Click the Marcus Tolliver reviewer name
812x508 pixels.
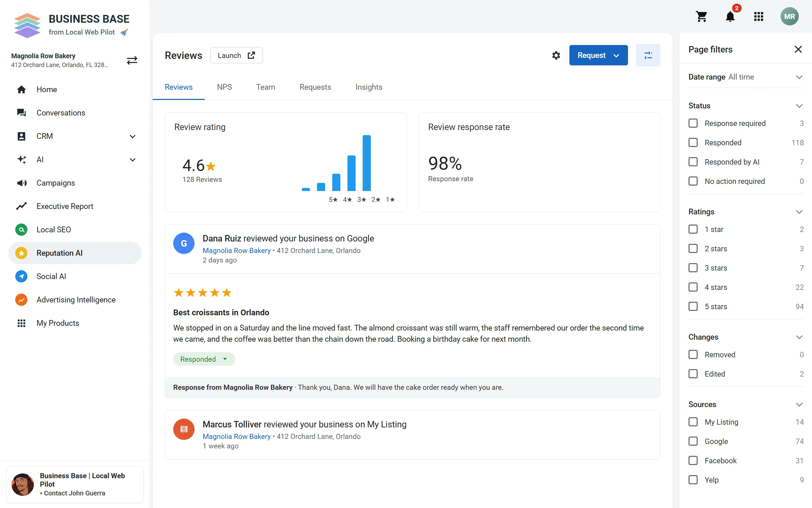(232, 424)
